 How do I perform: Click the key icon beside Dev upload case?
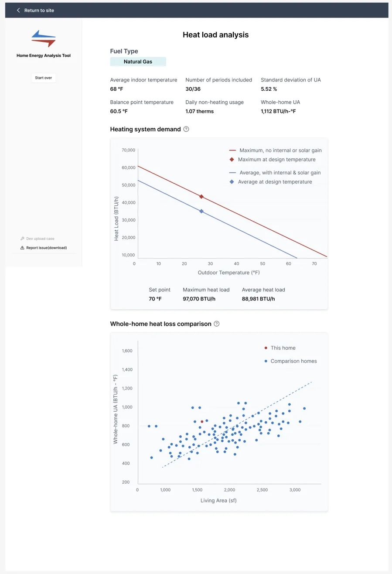[21, 239]
